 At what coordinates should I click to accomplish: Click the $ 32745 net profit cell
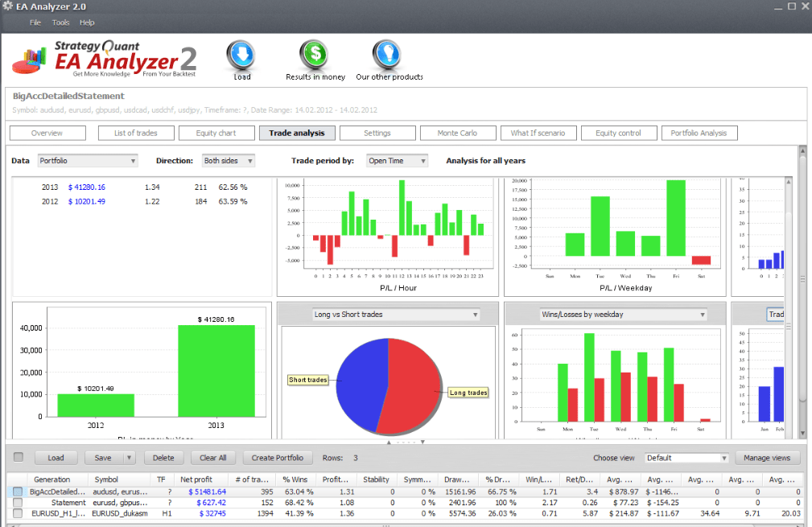coord(212,513)
